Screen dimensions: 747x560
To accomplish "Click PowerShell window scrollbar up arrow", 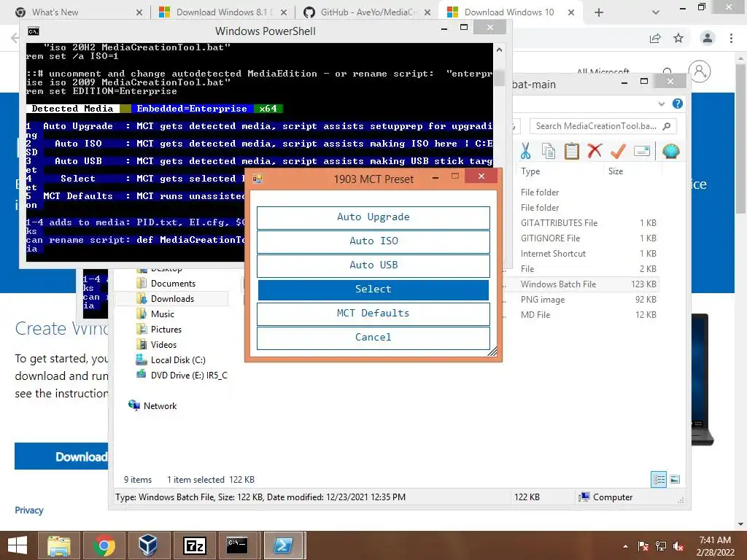I will (x=499, y=50).
